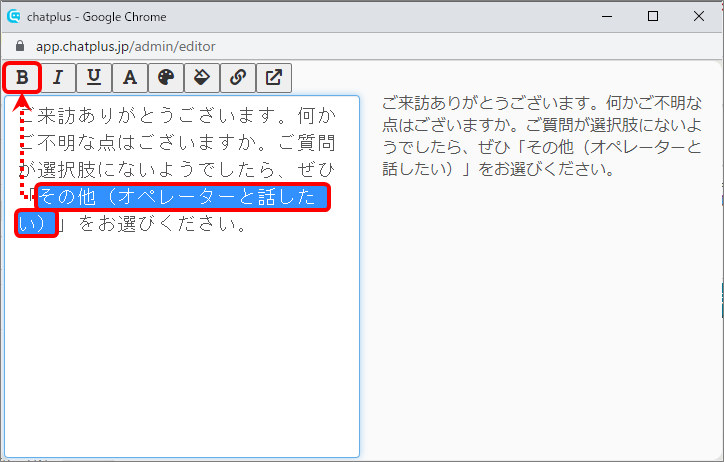724x462 pixels.
Task: Open the font size A tool
Action: point(130,78)
